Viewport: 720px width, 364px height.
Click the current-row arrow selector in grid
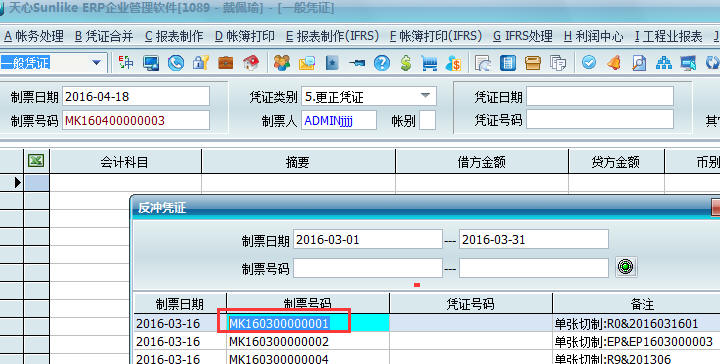click(17, 183)
